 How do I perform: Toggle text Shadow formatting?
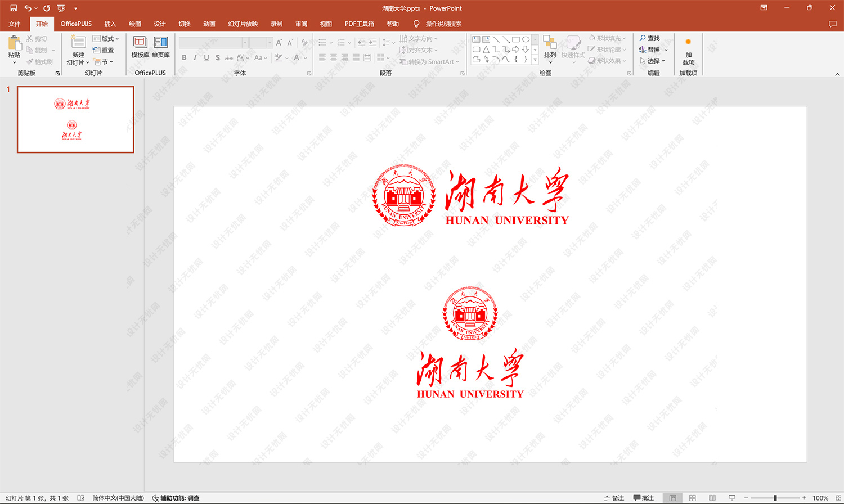[218, 57]
